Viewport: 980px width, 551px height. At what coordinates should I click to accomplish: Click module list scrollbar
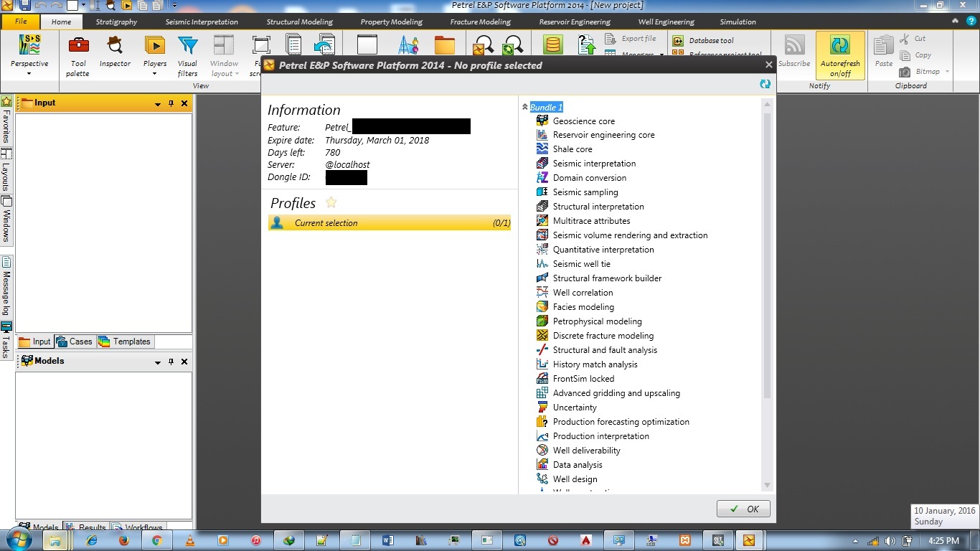click(x=767, y=255)
